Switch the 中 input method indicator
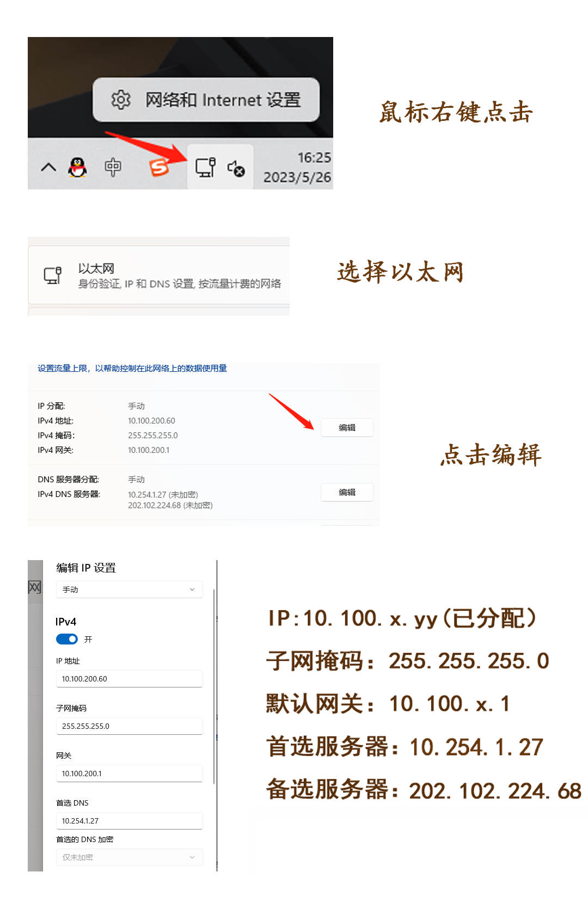Screen dimensions: 588x921 point(113,167)
